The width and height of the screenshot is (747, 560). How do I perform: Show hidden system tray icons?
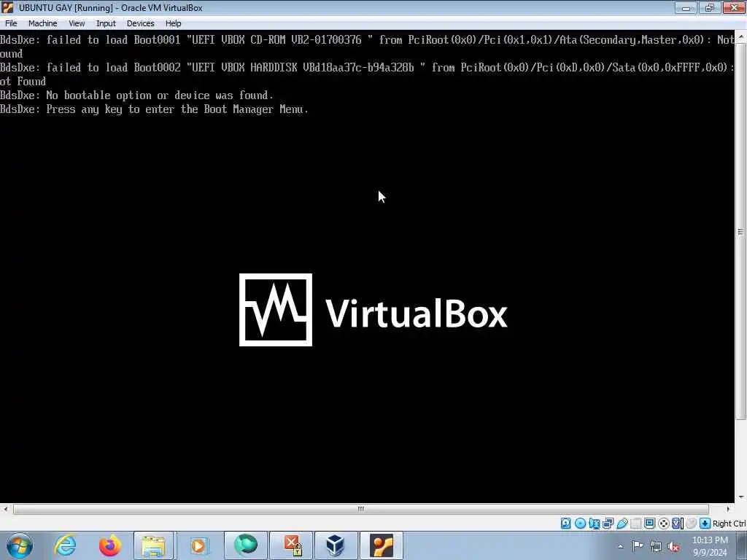click(x=620, y=546)
